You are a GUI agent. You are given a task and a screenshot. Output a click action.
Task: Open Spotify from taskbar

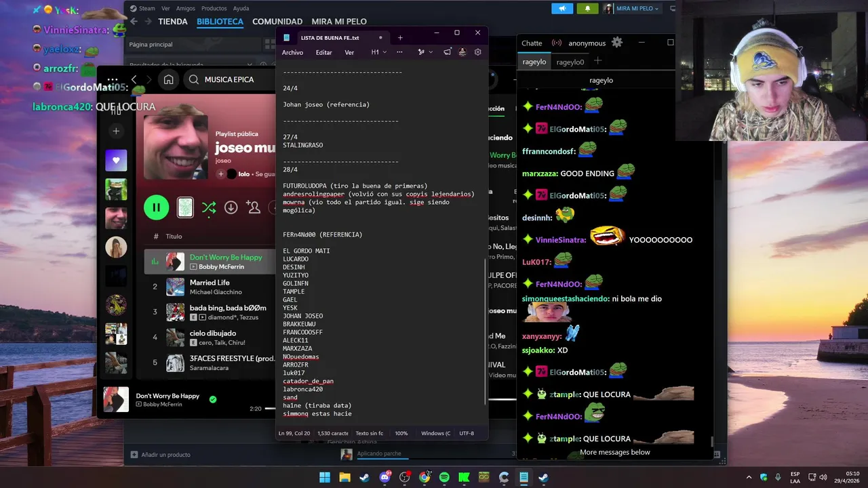(x=444, y=477)
